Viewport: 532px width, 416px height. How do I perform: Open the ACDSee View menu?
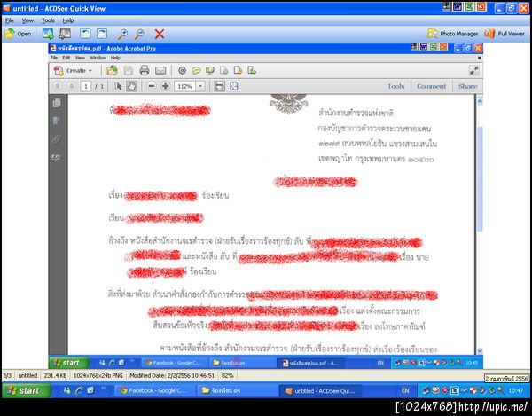click(x=27, y=20)
